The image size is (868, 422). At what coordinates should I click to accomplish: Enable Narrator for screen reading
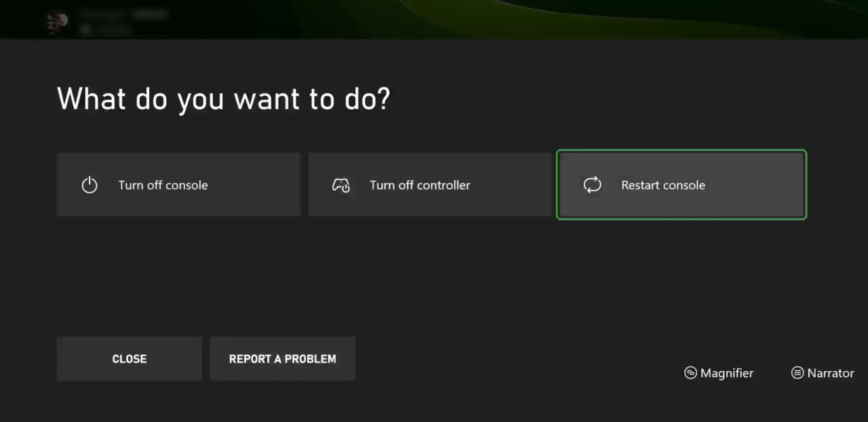click(822, 373)
